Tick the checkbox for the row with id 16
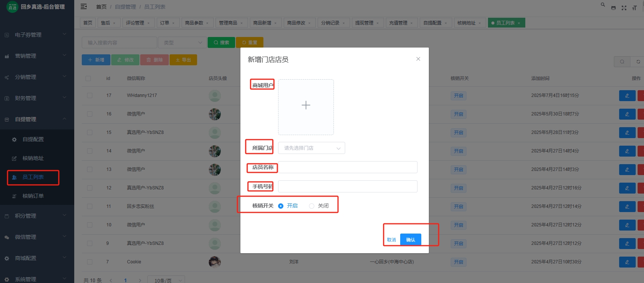644x283 pixels. coord(90,114)
